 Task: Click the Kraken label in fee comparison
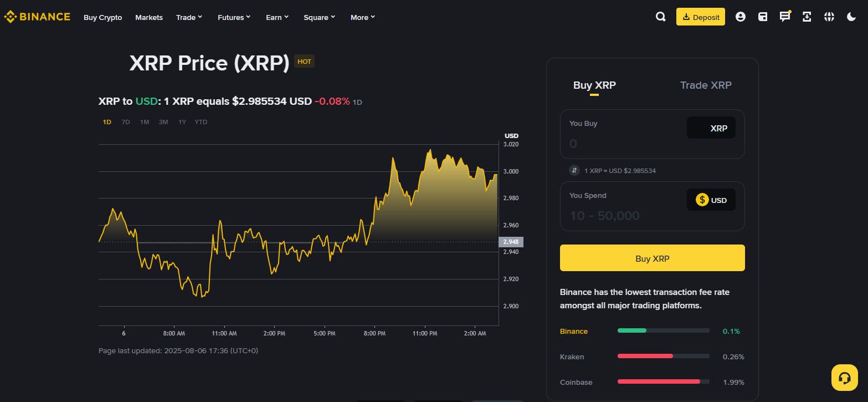pos(572,357)
